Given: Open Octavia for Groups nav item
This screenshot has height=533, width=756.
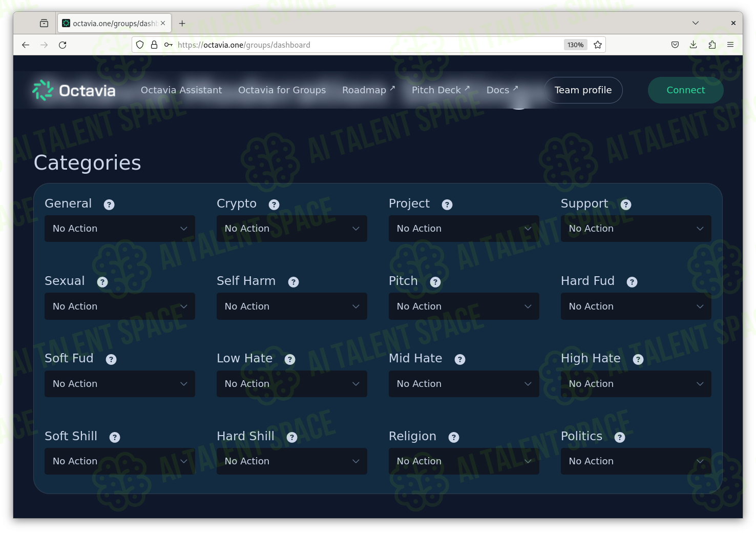Looking at the screenshot, I should [x=282, y=90].
